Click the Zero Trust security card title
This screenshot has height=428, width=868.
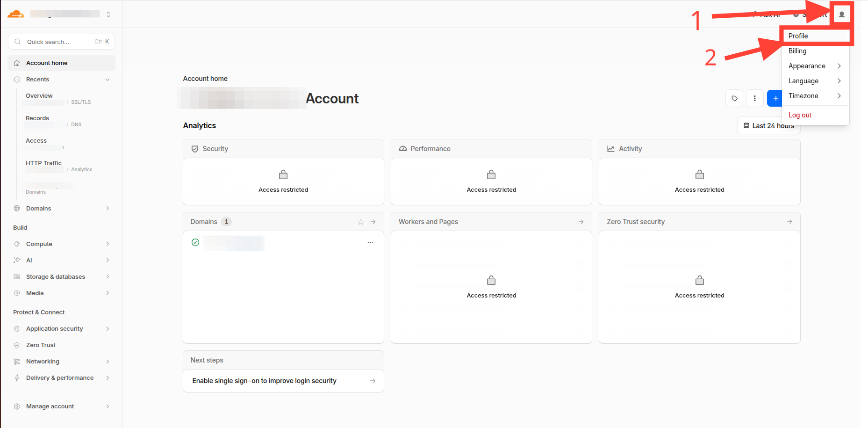pyautogui.click(x=636, y=222)
